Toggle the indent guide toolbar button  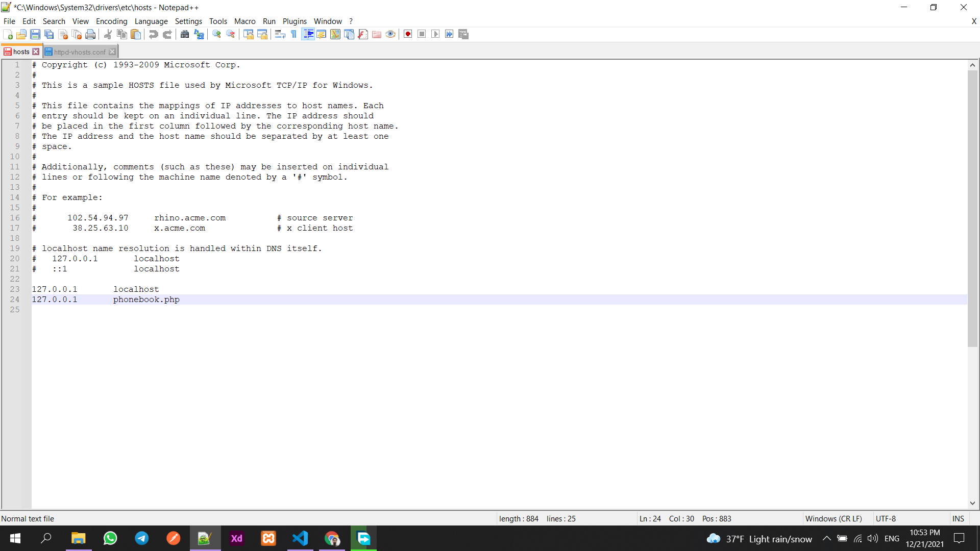[x=308, y=34]
